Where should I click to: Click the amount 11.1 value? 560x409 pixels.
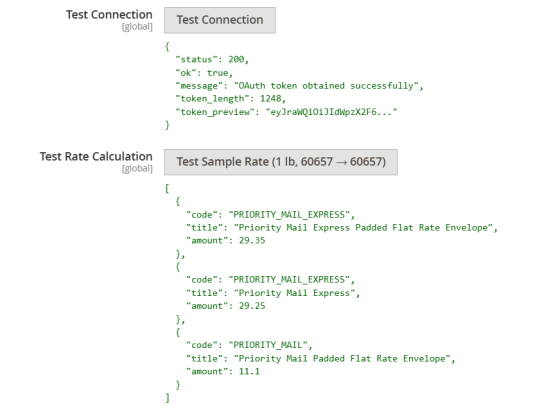pyautogui.click(x=249, y=371)
